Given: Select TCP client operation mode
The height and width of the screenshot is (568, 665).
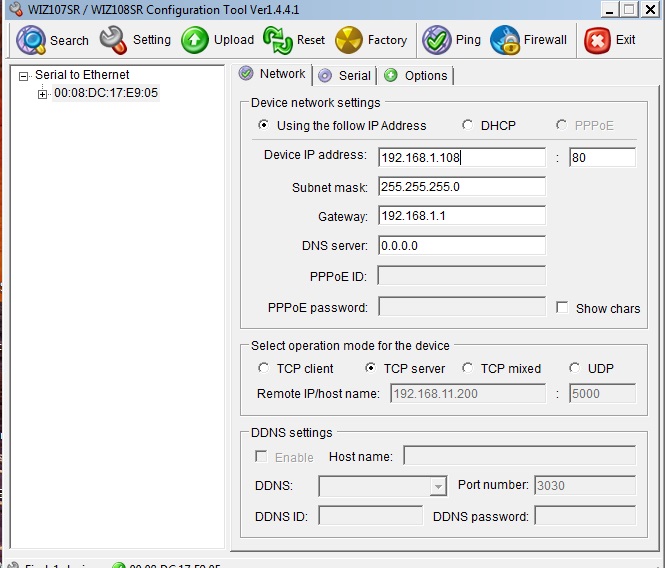Looking at the screenshot, I should click(x=263, y=367).
